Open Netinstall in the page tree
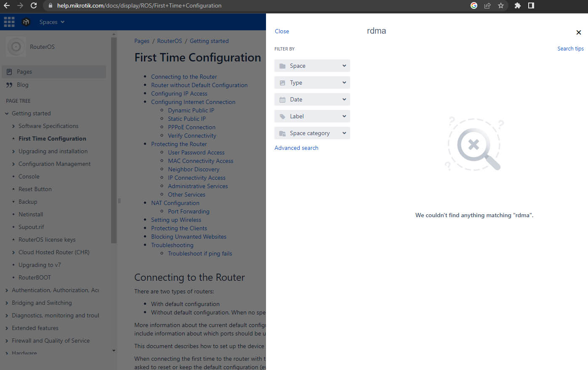588x370 pixels. (31, 214)
